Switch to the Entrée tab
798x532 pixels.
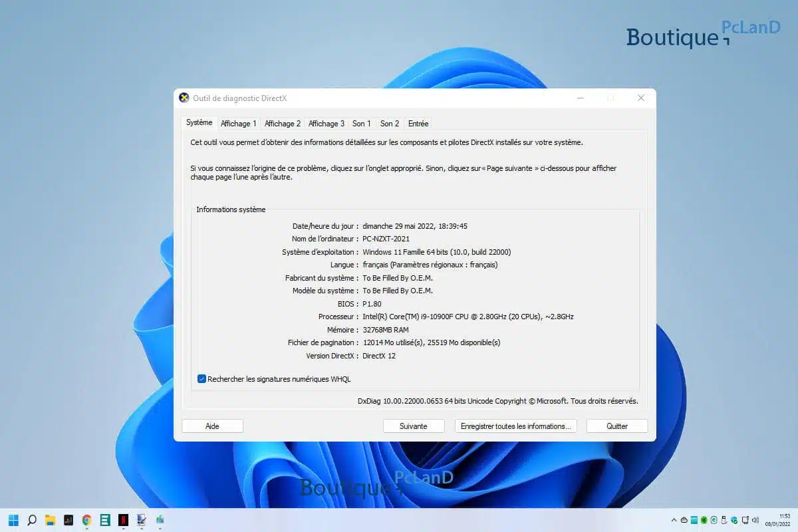point(418,124)
